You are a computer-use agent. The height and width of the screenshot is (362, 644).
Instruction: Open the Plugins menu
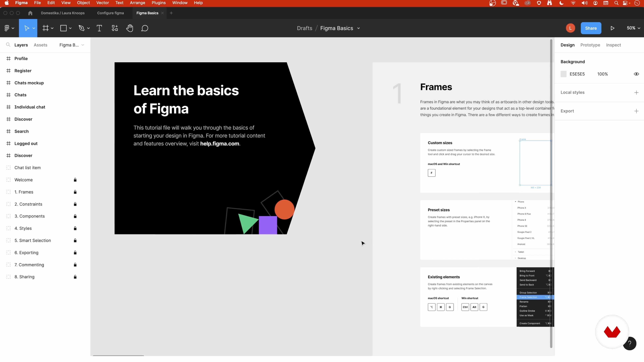(x=158, y=3)
